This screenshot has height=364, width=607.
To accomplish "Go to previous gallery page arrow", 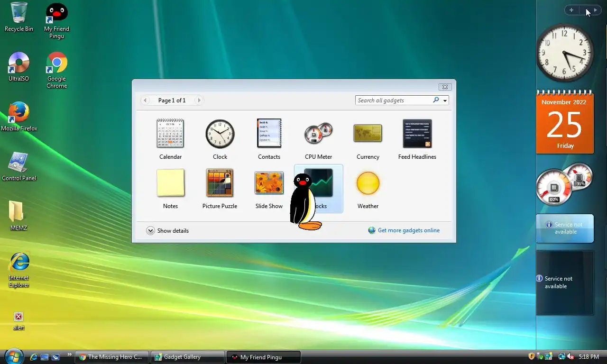I will [x=145, y=100].
